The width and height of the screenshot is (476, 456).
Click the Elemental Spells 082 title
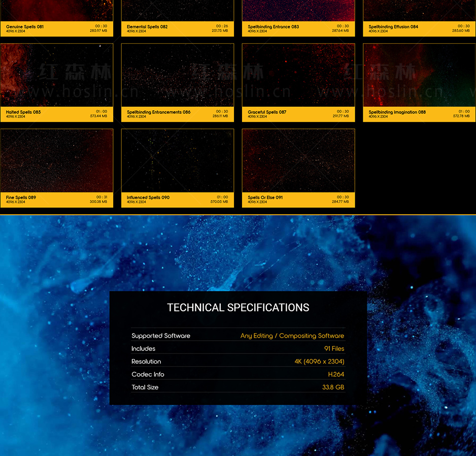point(147,27)
